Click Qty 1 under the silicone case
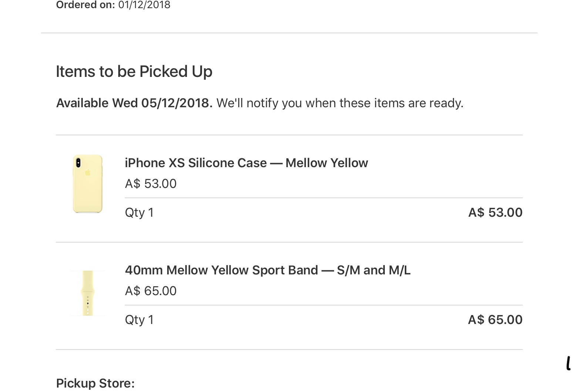The width and height of the screenshot is (582, 392). (x=139, y=213)
